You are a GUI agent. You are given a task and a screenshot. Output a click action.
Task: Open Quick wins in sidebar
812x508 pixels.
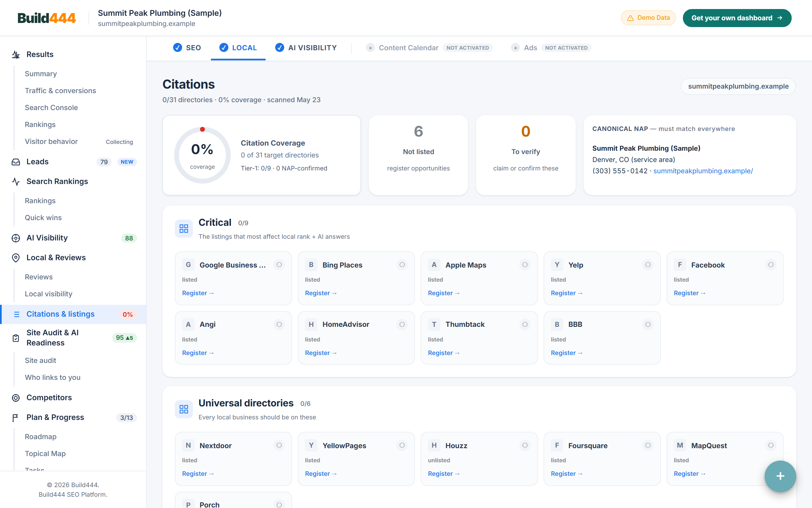point(43,218)
